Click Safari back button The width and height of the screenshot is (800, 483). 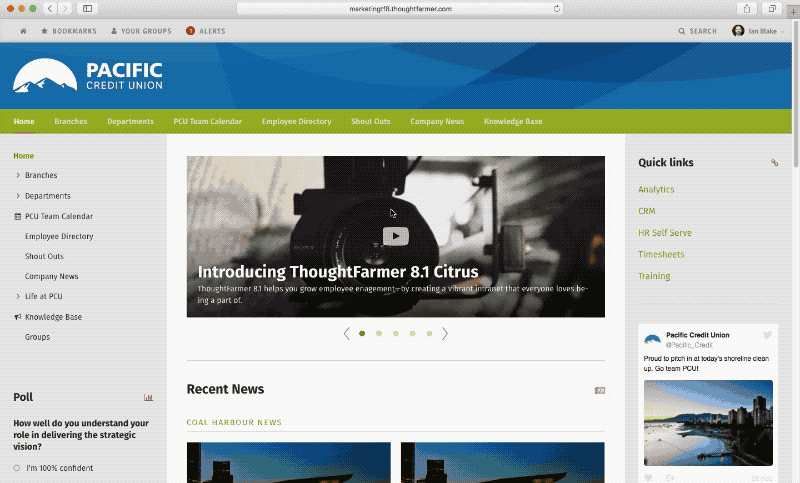tap(50, 9)
